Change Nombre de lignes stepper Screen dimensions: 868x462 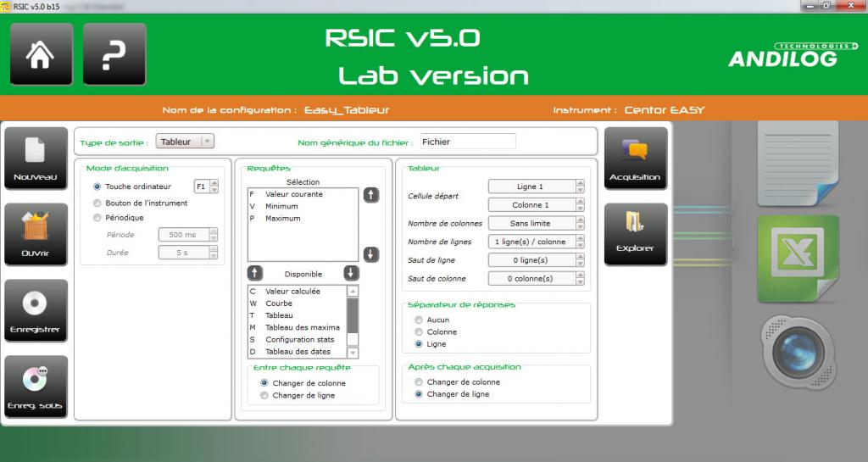(580, 242)
